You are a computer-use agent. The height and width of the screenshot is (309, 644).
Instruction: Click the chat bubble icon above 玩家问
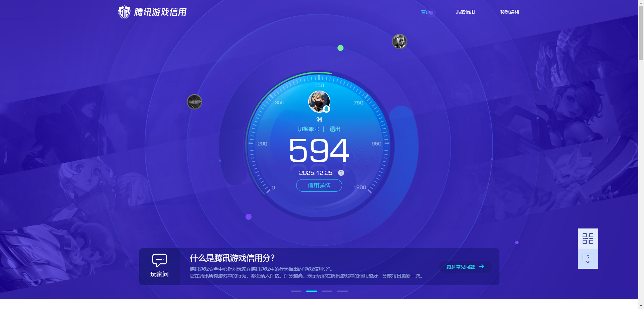tap(159, 260)
